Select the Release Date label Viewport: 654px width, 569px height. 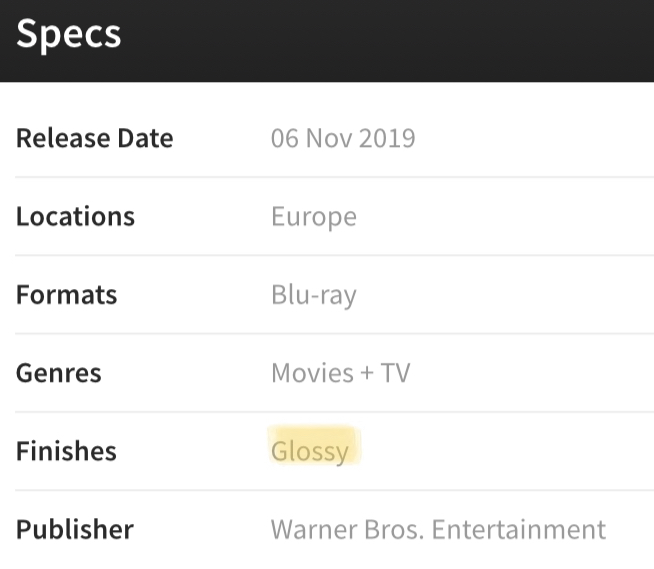coord(94,138)
